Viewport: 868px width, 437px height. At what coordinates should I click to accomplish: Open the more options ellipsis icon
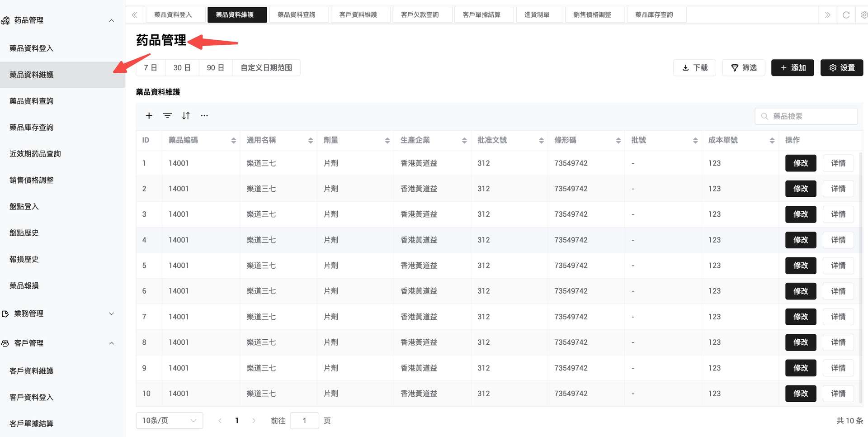pyautogui.click(x=204, y=115)
